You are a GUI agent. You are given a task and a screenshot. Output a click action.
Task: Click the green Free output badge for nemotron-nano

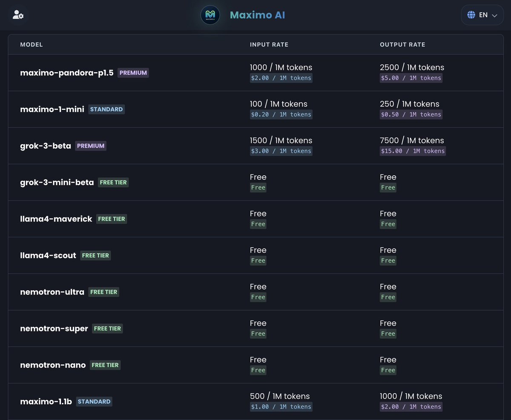(x=388, y=370)
